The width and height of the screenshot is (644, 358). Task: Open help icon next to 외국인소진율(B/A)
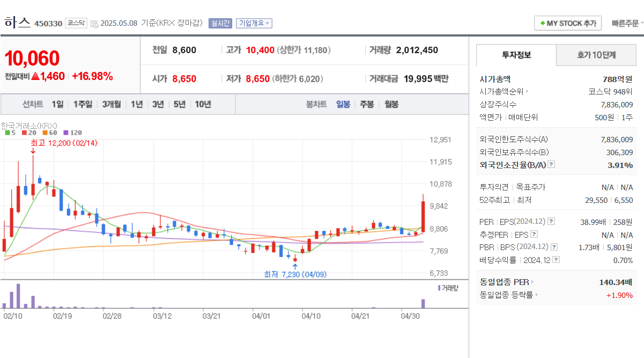[551, 165]
